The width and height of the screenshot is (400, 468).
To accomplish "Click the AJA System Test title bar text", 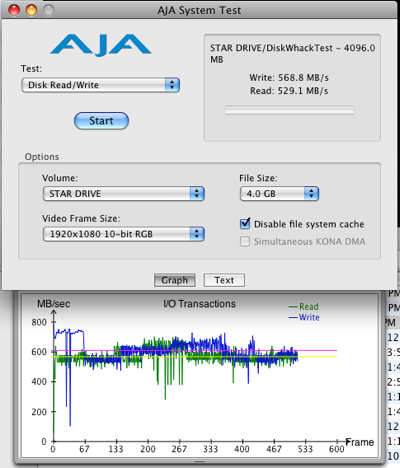I will [x=199, y=10].
